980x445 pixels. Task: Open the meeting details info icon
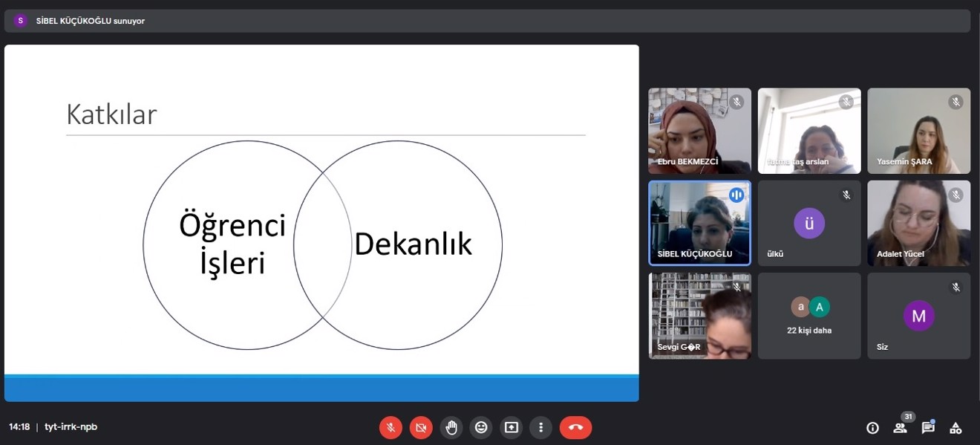point(872,428)
